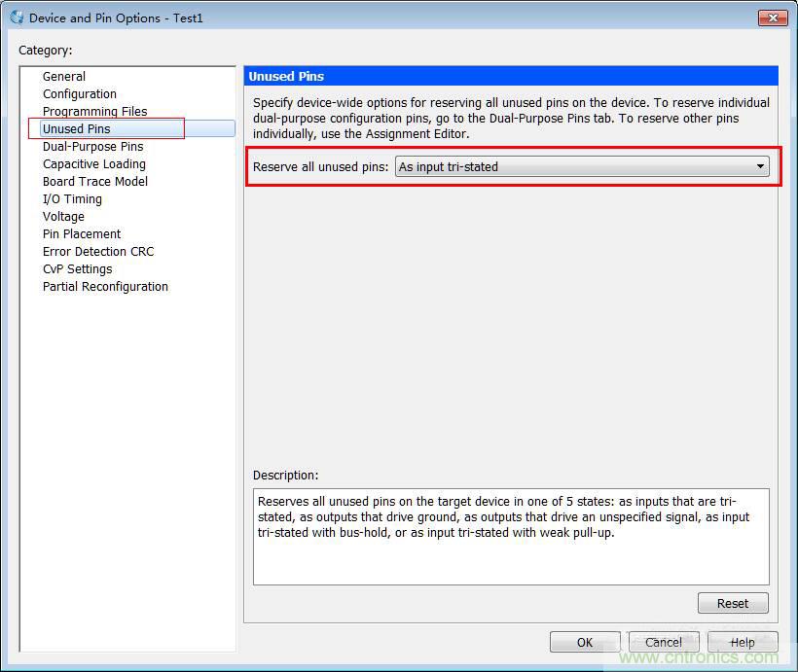Go to Dual-Purpose Pins category

click(x=92, y=147)
